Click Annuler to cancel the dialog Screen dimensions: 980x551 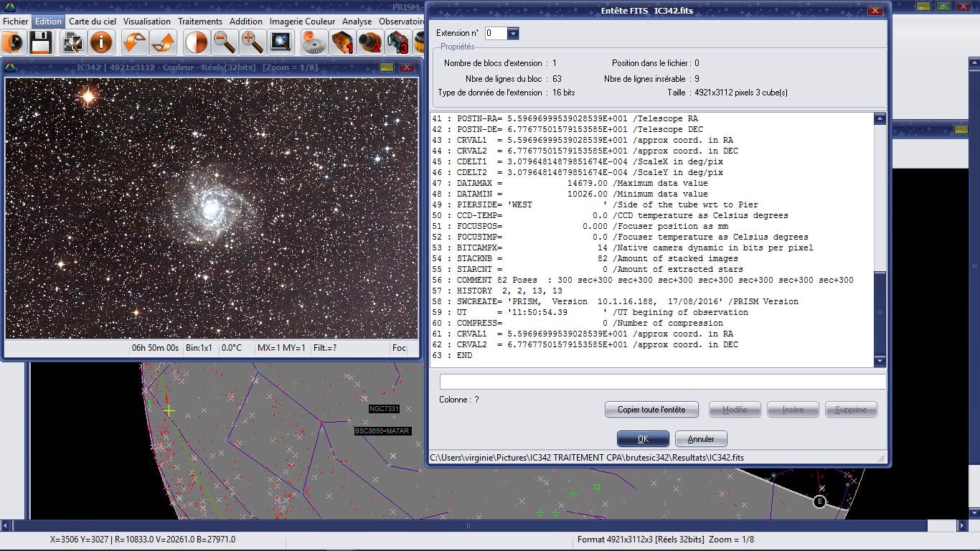701,439
